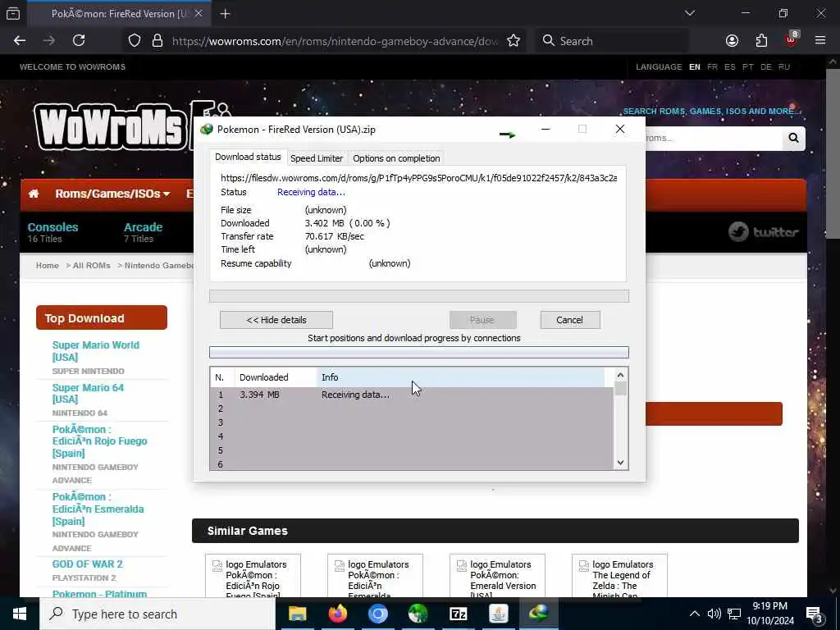
Task: Switch site language to FR
Action: coord(712,67)
